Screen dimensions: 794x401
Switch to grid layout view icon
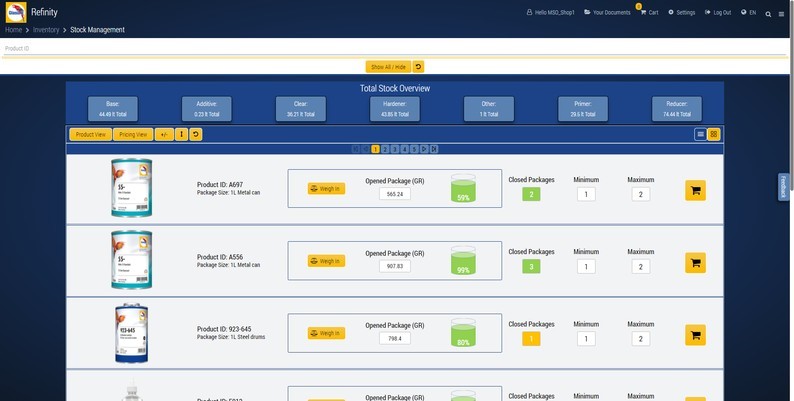(713, 134)
